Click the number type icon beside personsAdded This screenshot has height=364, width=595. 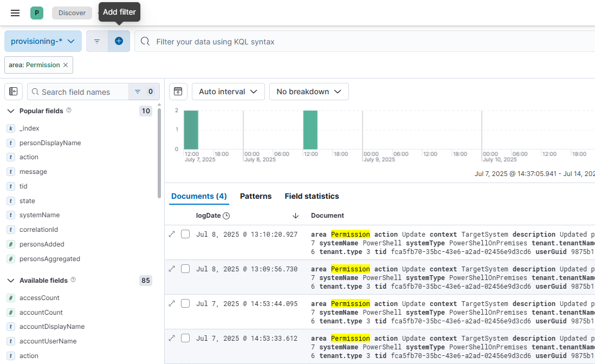pos(11,245)
